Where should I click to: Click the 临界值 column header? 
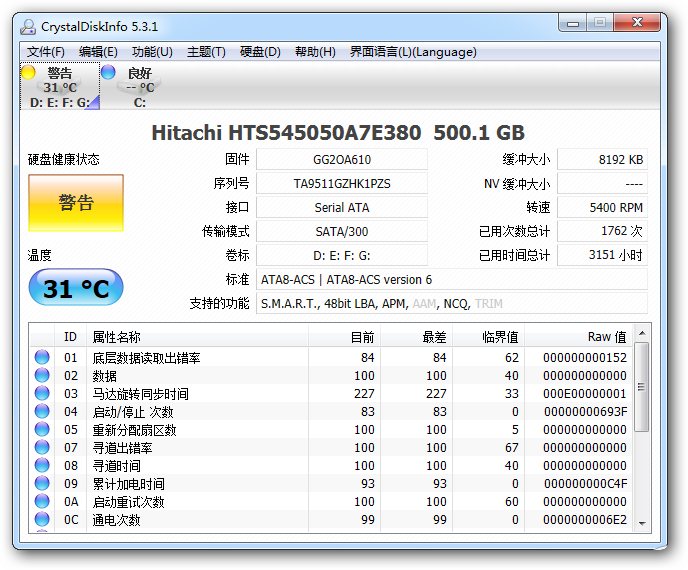(x=488, y=337)
